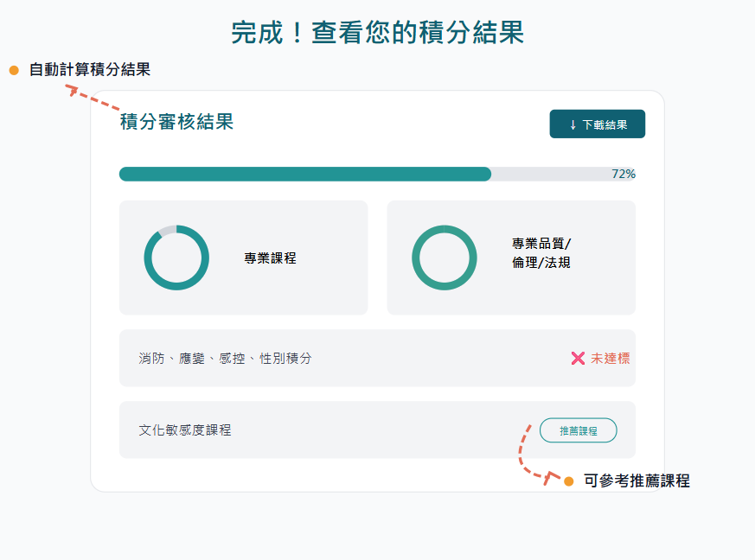The width and height of the screenshot is (755, 560).
Task: Click the 專業課程 donut chart ring
Action: pos(176,229)
